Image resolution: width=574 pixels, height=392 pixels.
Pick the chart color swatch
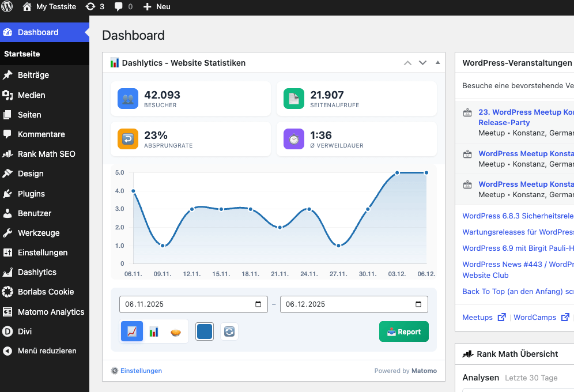pyautogui.click(x=205, y=331)
